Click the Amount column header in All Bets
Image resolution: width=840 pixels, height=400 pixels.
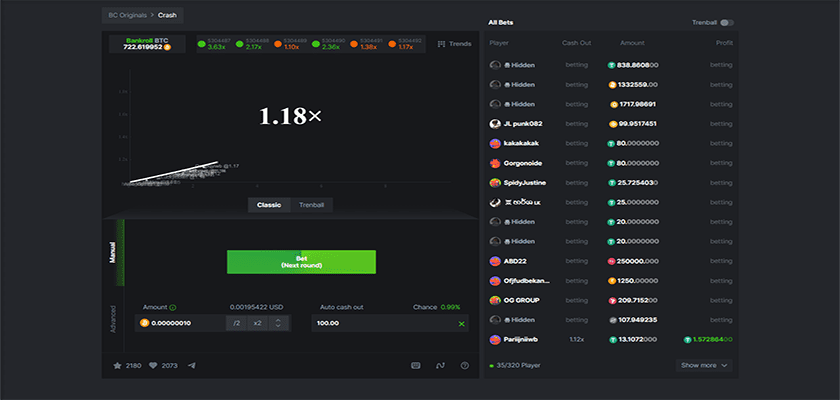click(x=632, y=43)
